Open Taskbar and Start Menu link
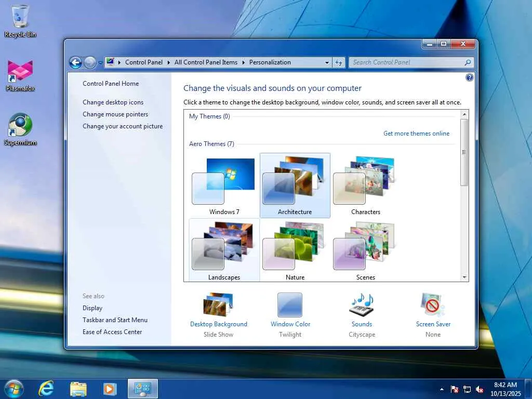Viewport: 532px width, 399px height. point(115,320)
